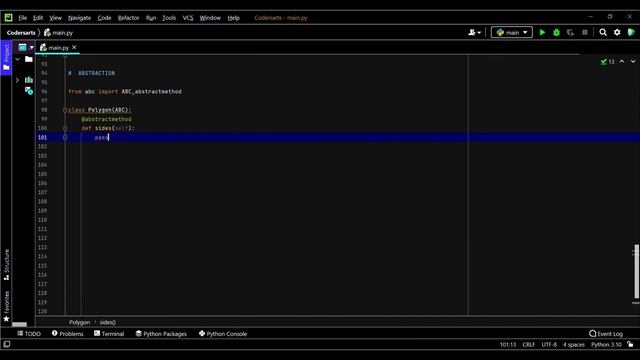Close the main.py editor tab
The image size is (640, 360).
(74, 47)
